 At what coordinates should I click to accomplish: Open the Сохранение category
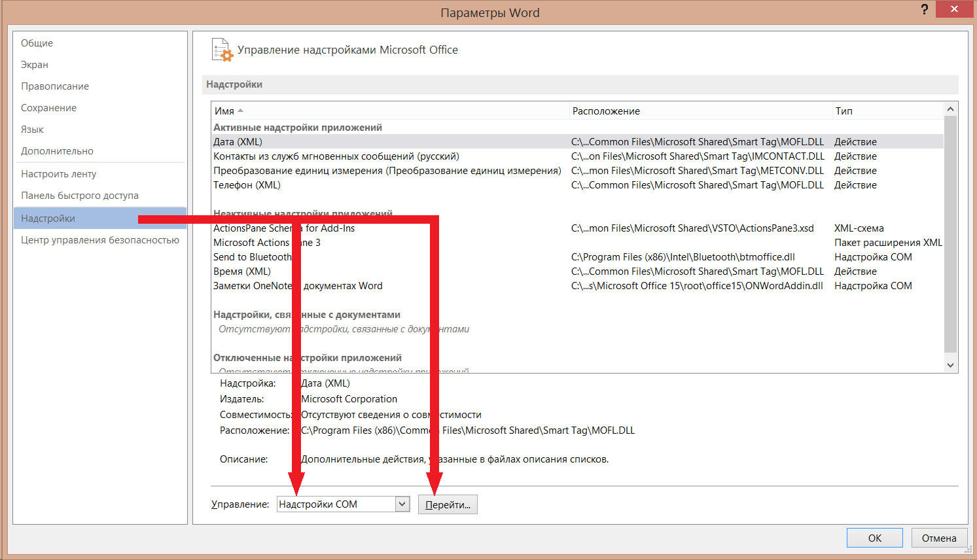[x=48, y=108]
